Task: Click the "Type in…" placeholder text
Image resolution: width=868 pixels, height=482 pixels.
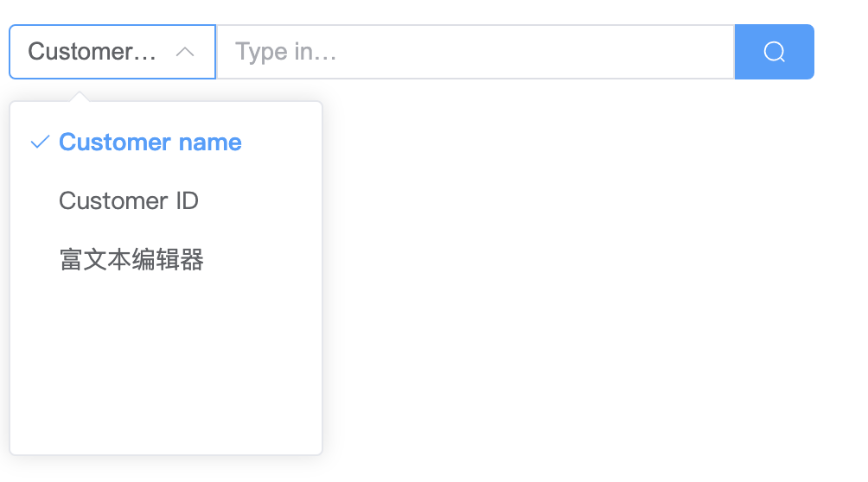Action: point(285,52)
